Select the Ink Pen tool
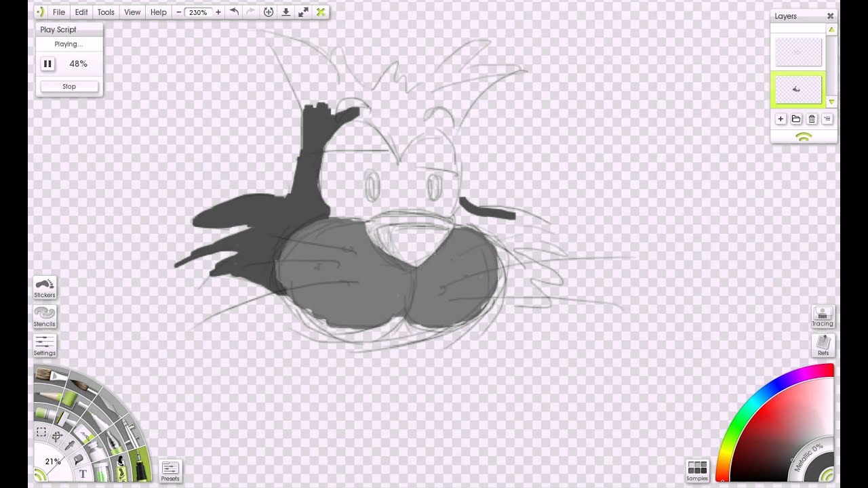This screenshot has height=488, width=868. (x=142, y=465)
